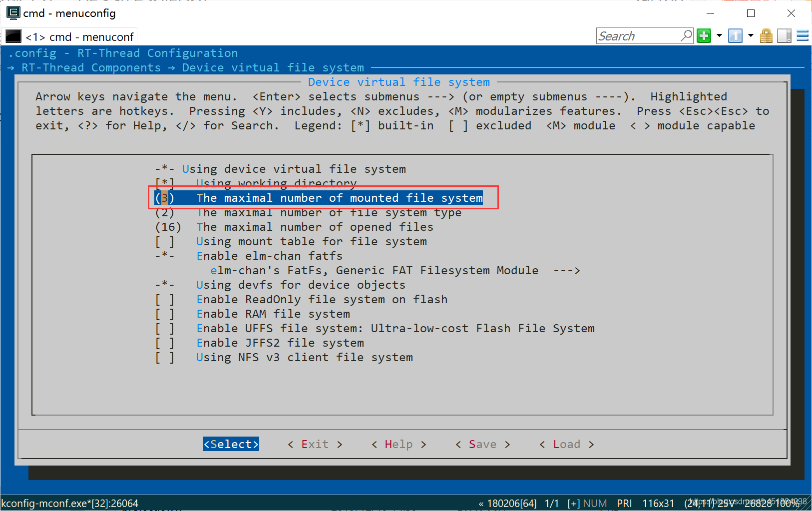The image size is (812, 511).
Task: Click the active console list icon
Action: pyautogui.click(x=735, y=36)
